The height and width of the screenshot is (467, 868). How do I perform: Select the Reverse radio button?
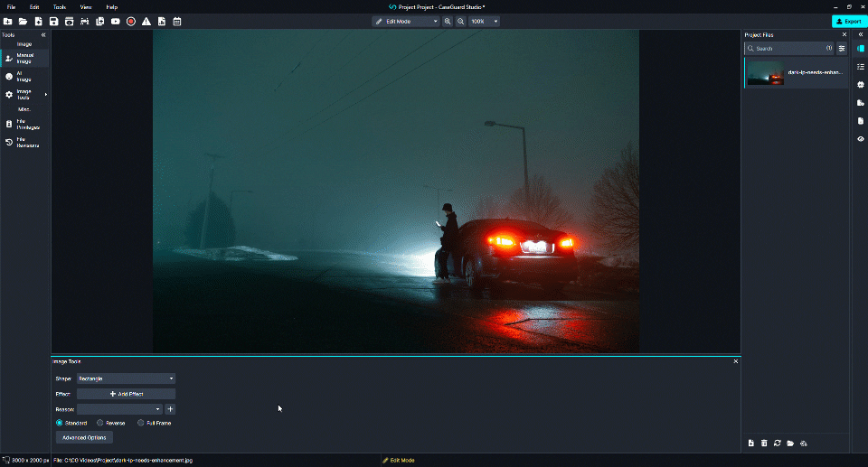(100, 423)
